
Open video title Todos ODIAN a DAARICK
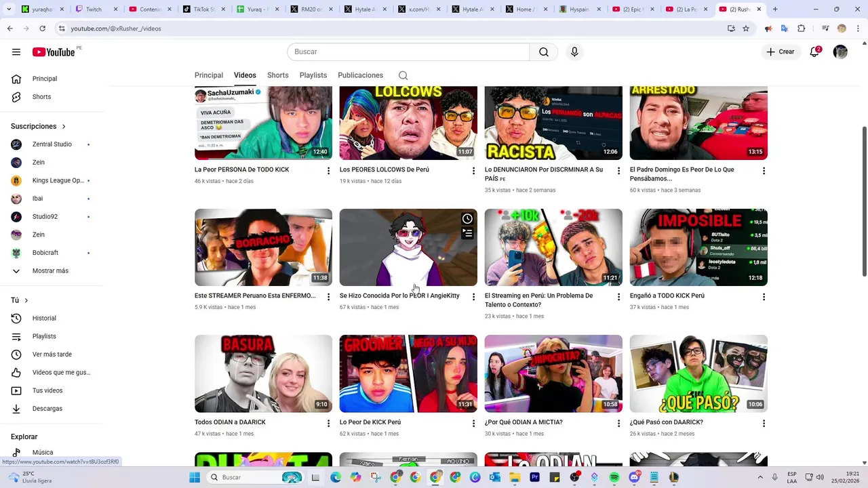[x=230, y=422]
